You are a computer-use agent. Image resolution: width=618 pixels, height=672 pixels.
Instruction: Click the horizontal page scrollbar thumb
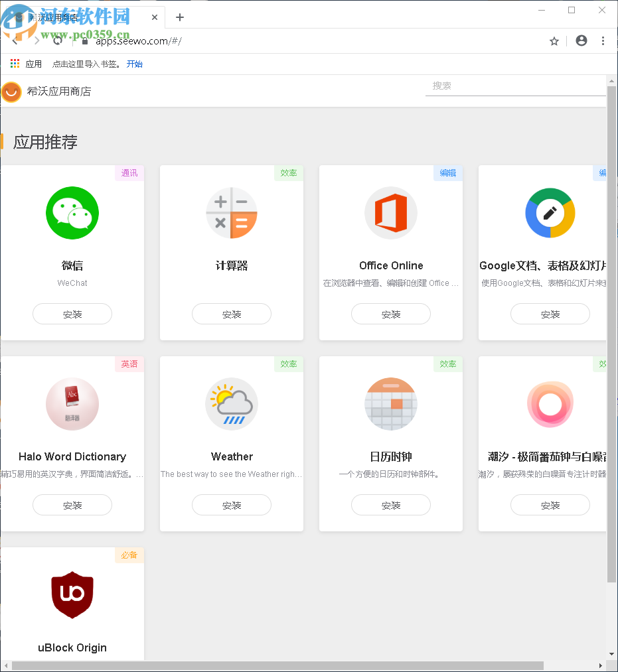(x=277, y=666)
